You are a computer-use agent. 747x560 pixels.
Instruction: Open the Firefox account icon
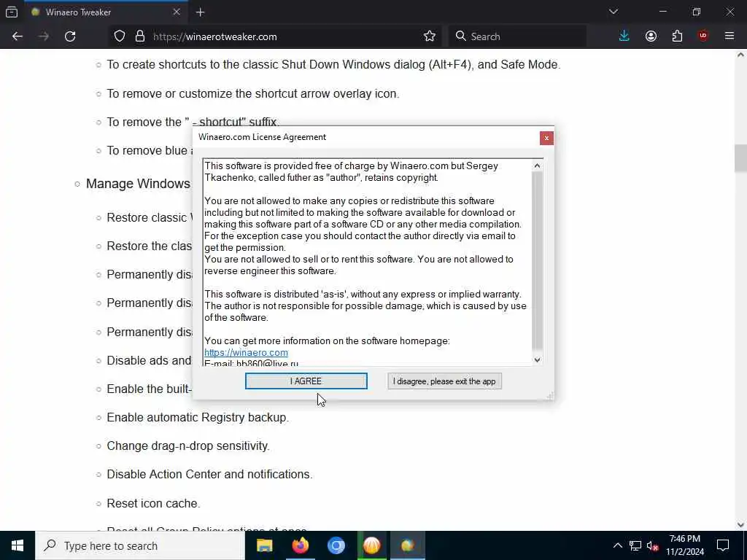(x=651, y=36)
